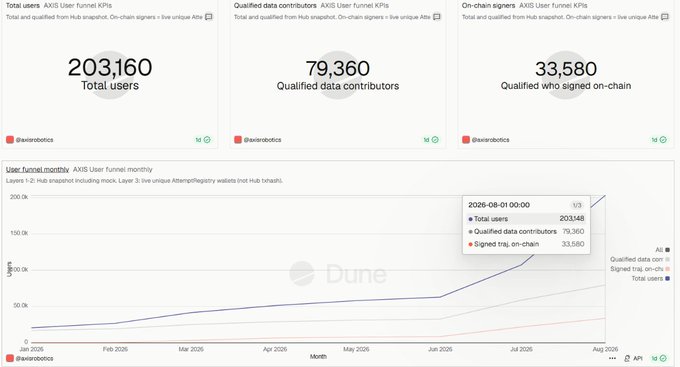Click the 79,360 counter value
Image resolution: width=680 pixels, height=367 pixels.
[x=338, y=69]
